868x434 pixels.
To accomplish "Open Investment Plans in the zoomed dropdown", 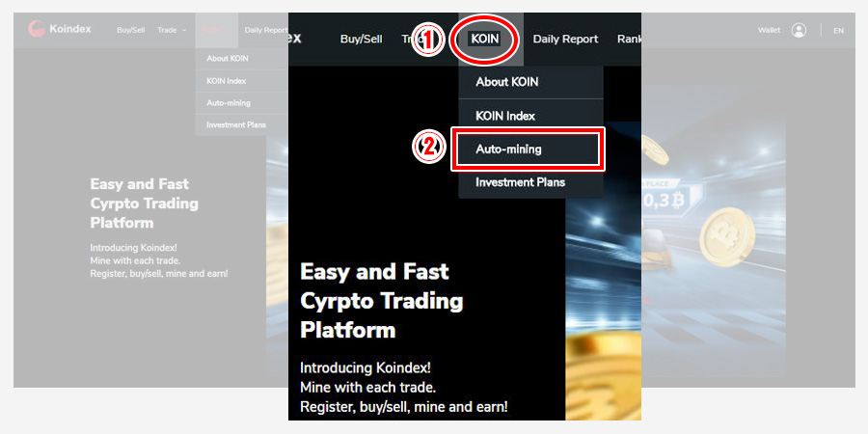I will point(520,182).
